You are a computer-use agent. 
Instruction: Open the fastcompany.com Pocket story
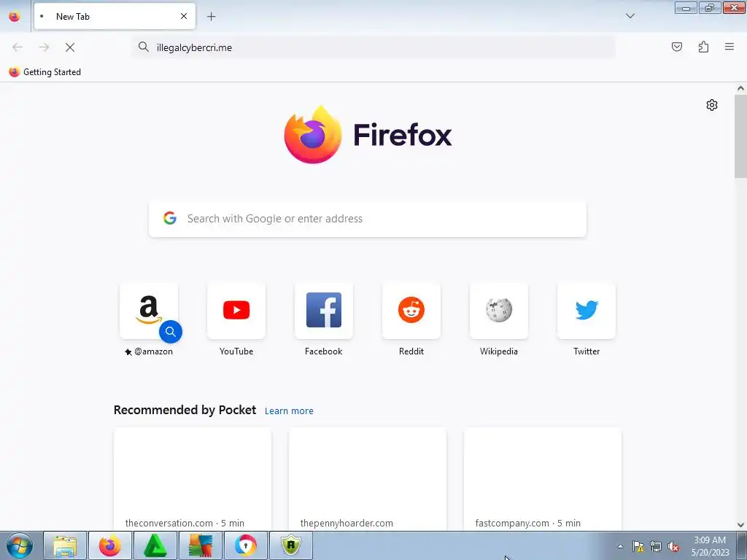pyautogui.click(x=543, y=478)
